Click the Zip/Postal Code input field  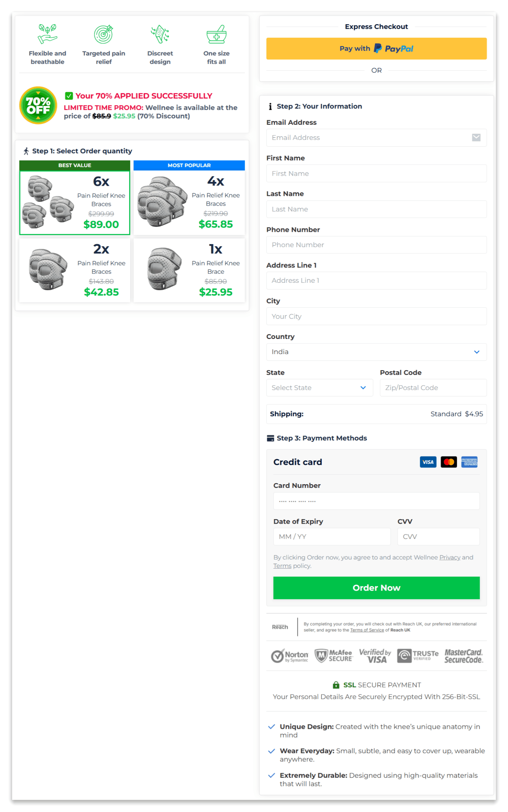pyautogui.click(x=433, y=387)
